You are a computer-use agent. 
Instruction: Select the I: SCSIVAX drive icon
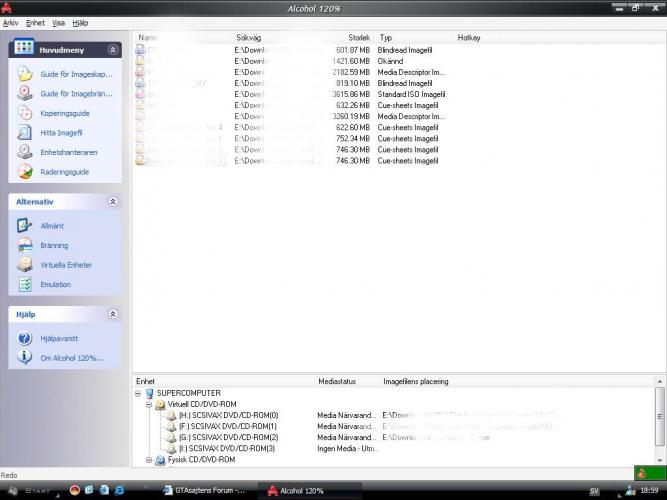[171, 449]
